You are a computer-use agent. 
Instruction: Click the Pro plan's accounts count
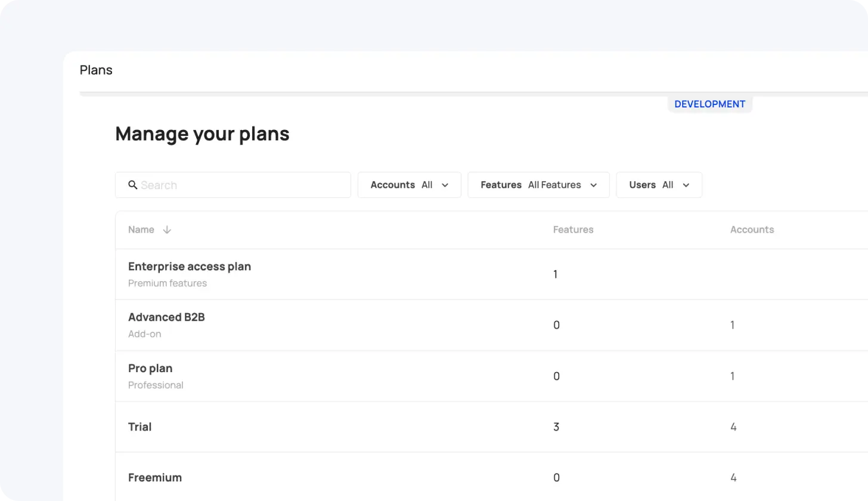click(732, 376)
